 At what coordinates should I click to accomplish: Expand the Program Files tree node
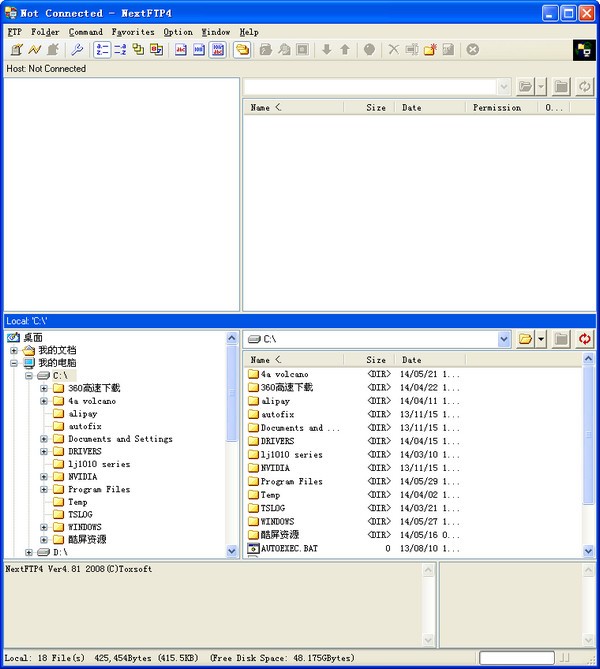click(x=44, y=489)
